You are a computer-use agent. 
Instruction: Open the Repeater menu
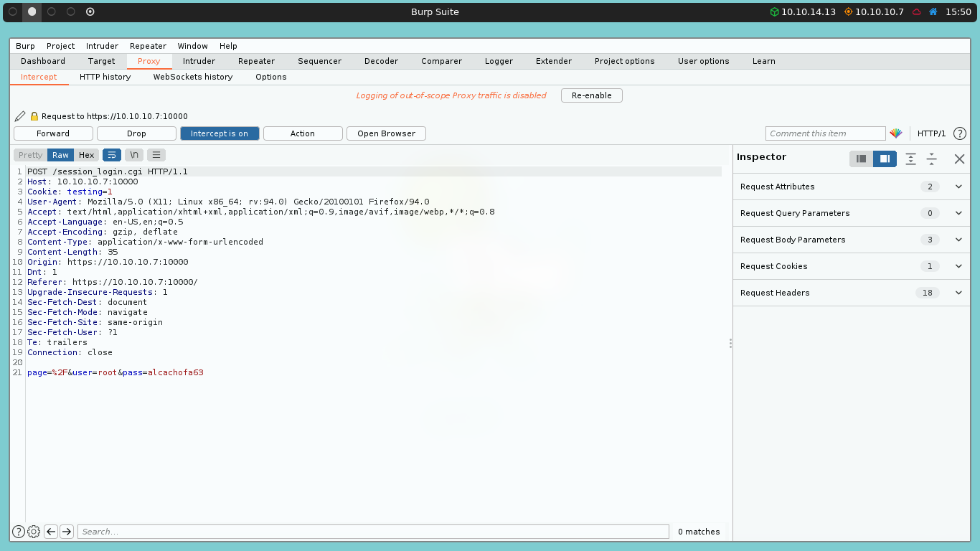148,46
